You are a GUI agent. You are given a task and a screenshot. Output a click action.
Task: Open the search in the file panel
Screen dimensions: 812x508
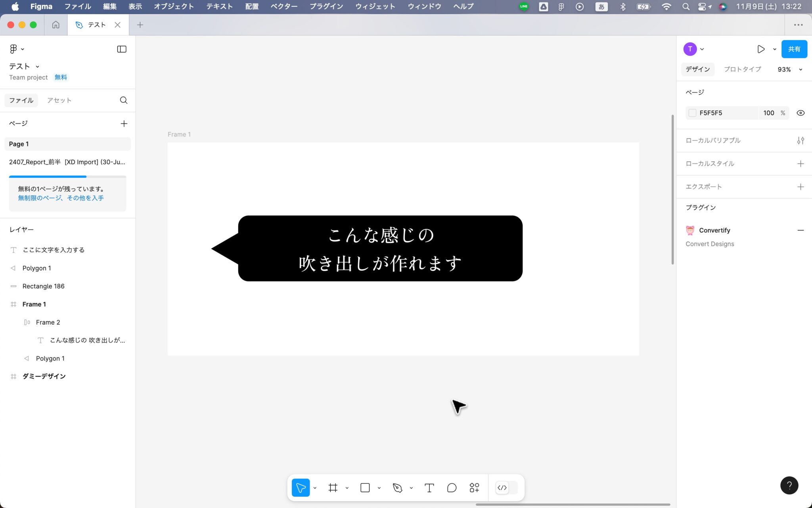[123, 100]
